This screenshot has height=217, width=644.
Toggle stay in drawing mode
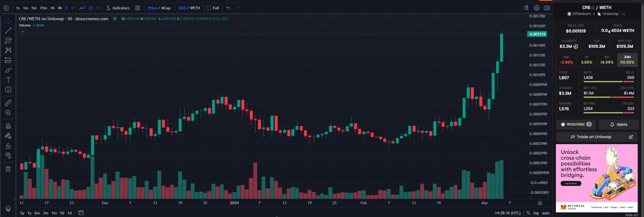pos(8,136)
